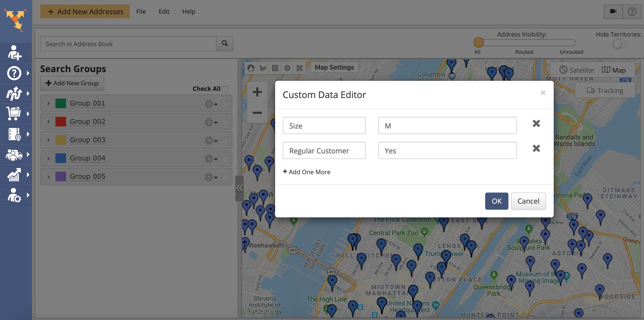644x320 pixels.
Task: Switch to Satellite map view
Action: 577,70
